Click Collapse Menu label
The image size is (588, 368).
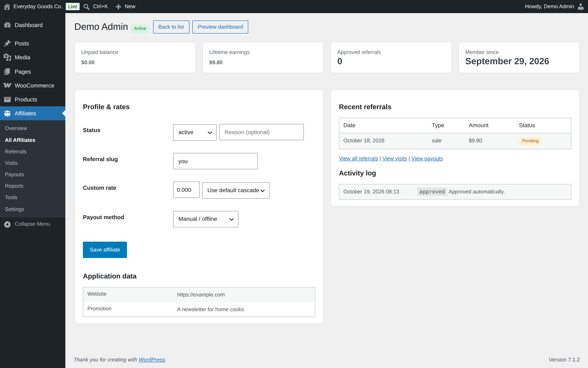(32, 224)
